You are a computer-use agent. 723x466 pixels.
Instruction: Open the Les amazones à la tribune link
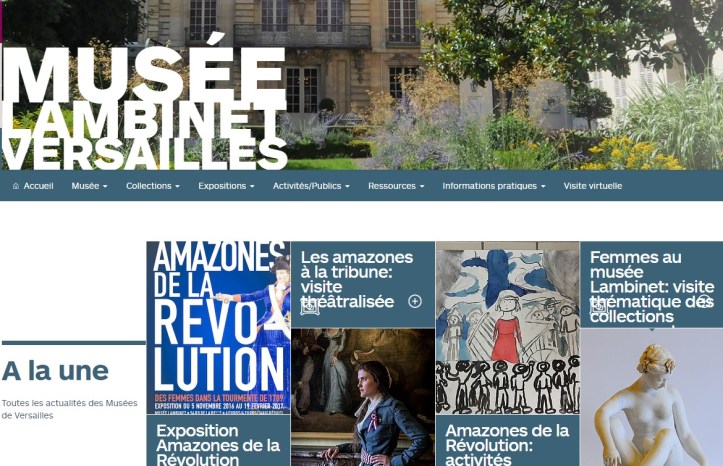click(357, 279)
